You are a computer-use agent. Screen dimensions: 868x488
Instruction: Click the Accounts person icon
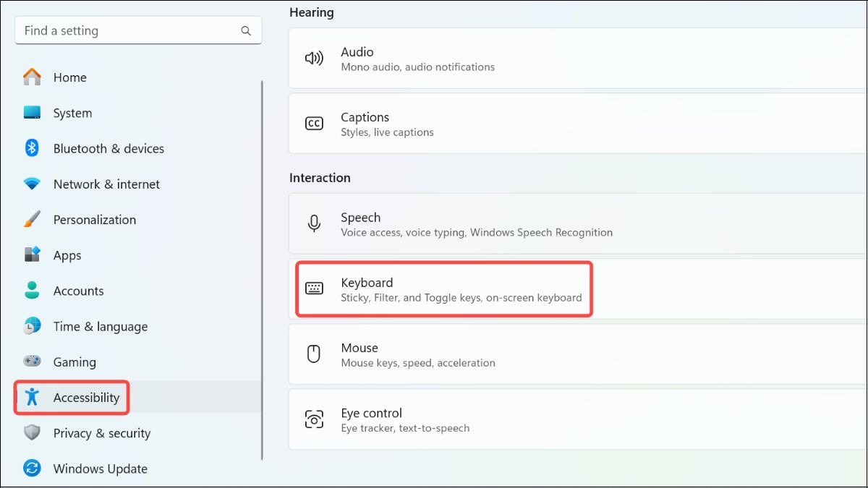(32, 291)
